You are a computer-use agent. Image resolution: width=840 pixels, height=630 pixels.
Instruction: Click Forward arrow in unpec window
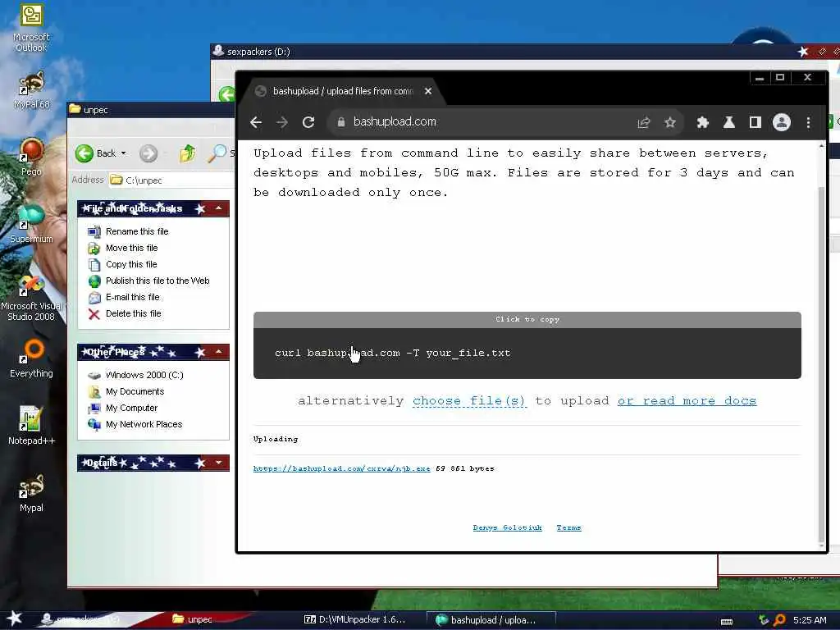coord(148,153)
